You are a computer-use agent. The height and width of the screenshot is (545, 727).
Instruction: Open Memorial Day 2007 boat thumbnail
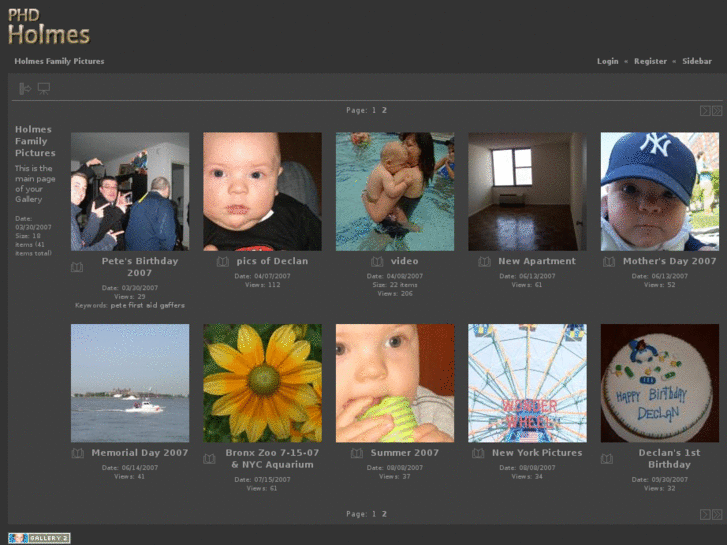point(130,383)
